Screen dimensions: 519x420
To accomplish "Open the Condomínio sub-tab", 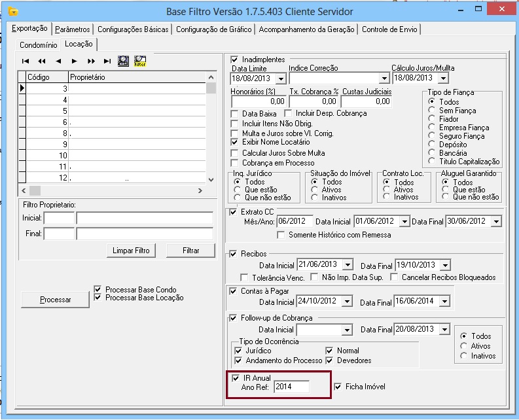I will pos(38,44).
